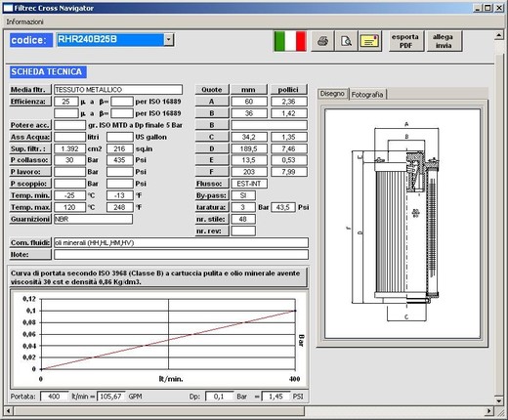This screenshot has width=508, height=420.
Task: Maximize the Filtrec Cross Navigator window
Action: tap(487, 8)
